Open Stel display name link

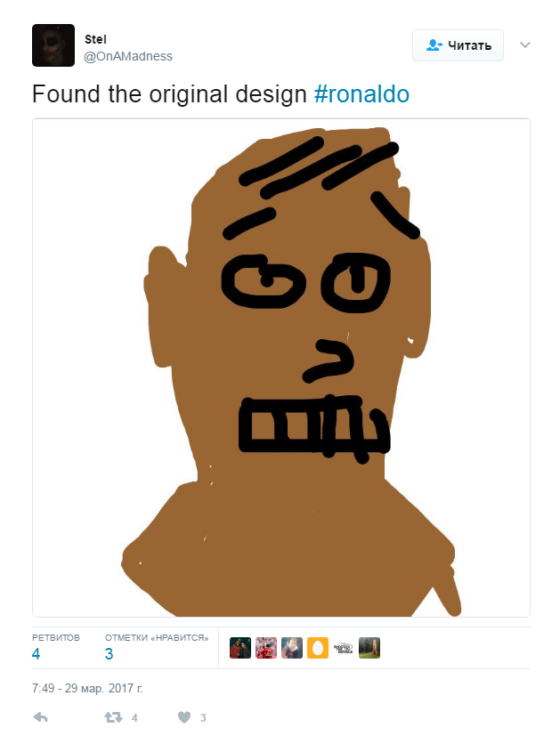point(95,39)
